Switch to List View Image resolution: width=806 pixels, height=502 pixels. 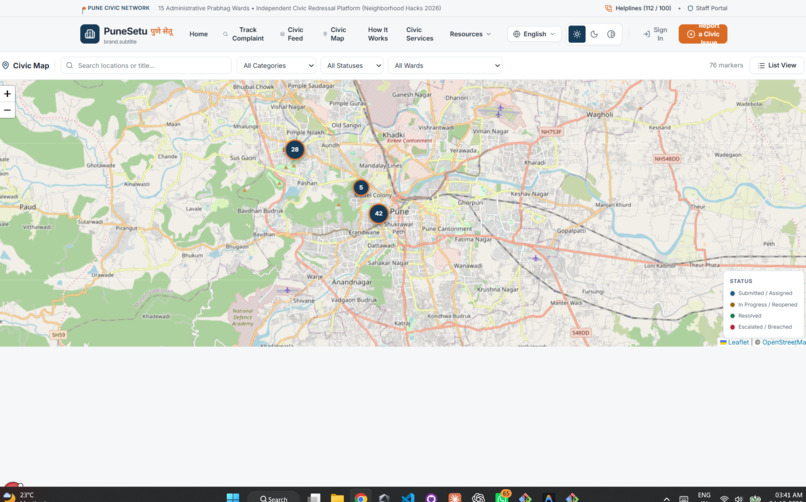tap(777, 65)
